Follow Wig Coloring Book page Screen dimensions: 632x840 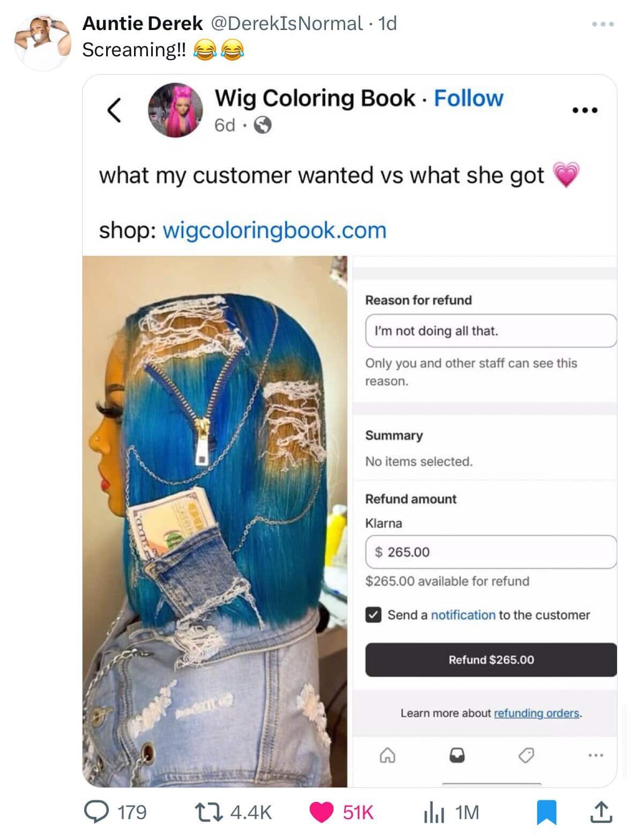469,98
